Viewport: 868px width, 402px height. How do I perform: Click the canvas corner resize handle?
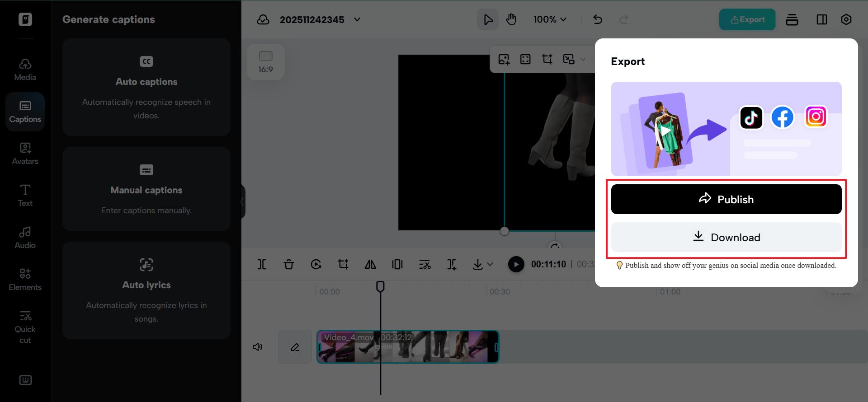pyautogui.click(x=505, y=231)
